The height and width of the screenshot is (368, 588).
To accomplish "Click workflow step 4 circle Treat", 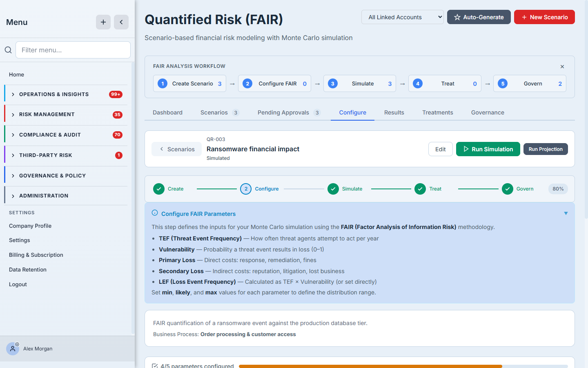I will (x=418, y=83).
